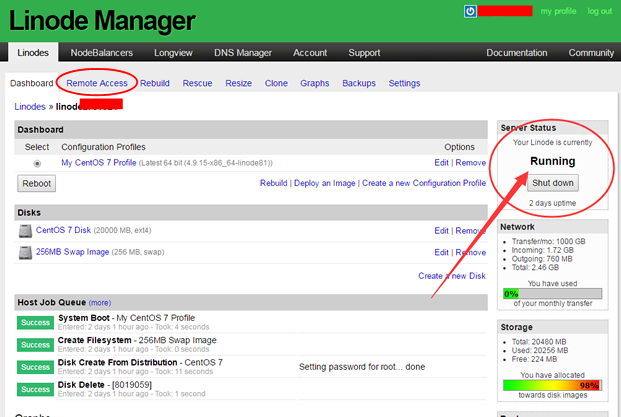Edit the CentOS 7 Disk
The width and height of the screenshot is (621, 417).
(x=441, y=231)
